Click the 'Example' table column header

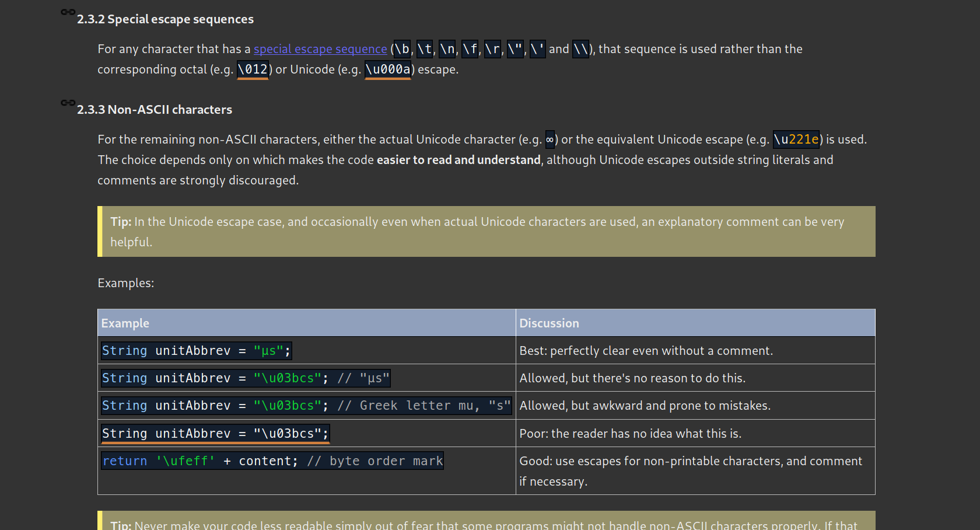click(x=125, y=323)
